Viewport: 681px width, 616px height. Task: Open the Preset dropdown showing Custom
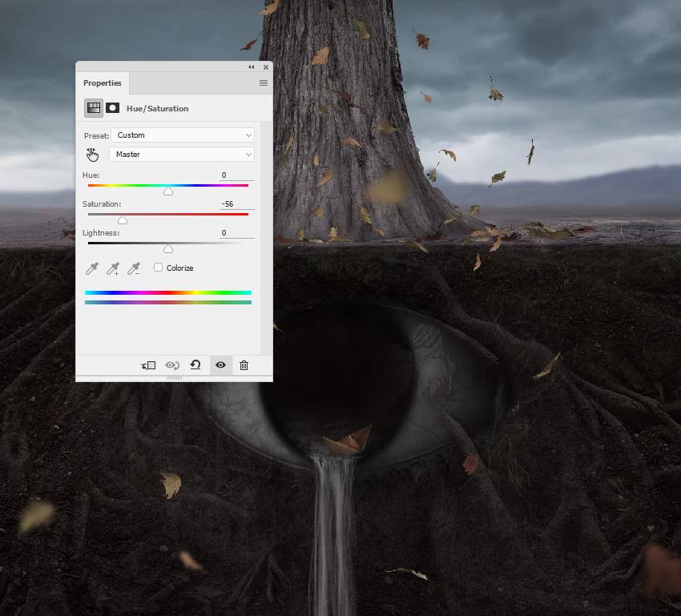pyautogui.click(x=183, y=135)
